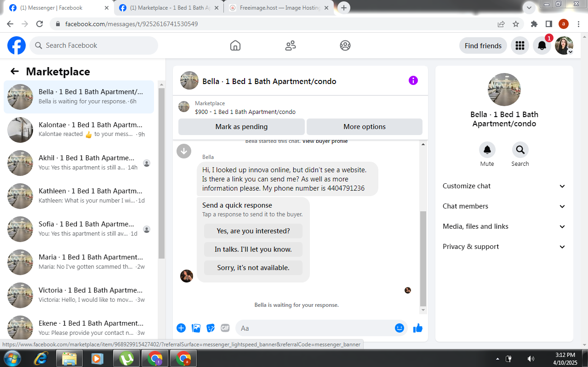Click the Chrome address bar URL

tap(131, 24)
